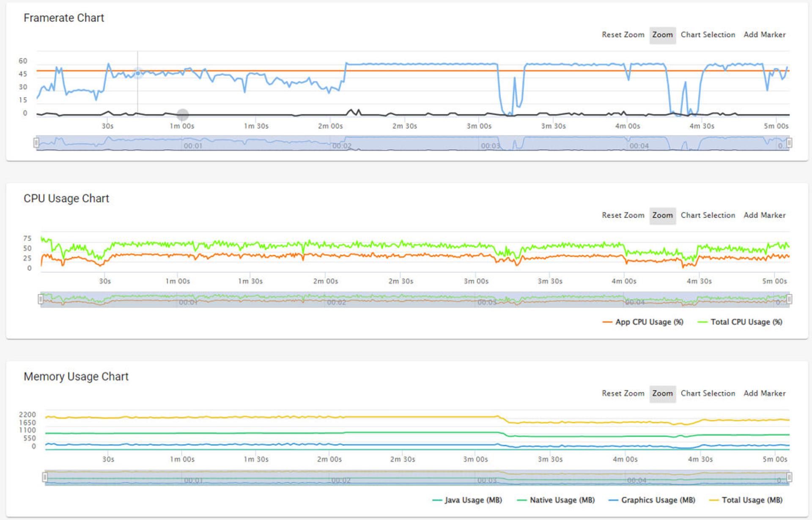This screenshot has height=520, width=812.
Task: Click Add Marker in Memory Usage Chart
Action: tap(764, 393)
